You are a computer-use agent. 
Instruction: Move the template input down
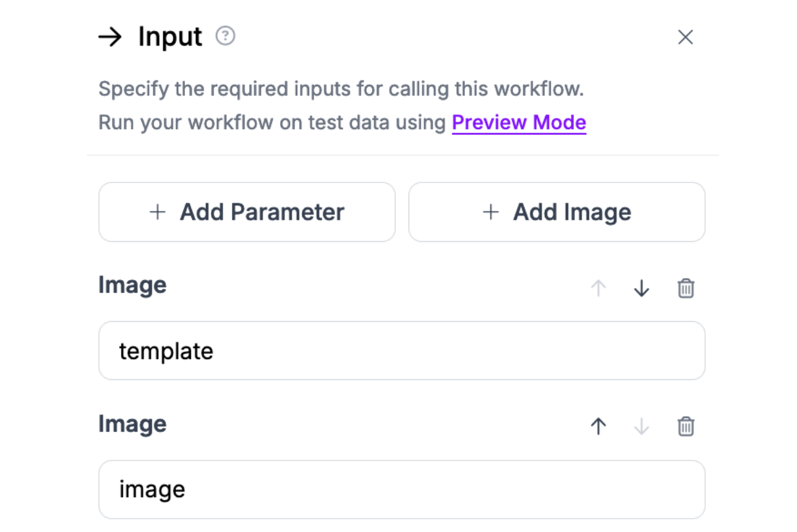[x=642, y=289]
